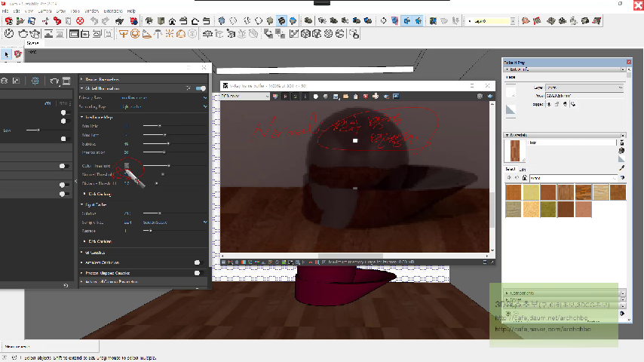Viewport: 644px width, 362px height.
Task: Add a V-Ray Omni Light
Action: [x=169, y=34]
